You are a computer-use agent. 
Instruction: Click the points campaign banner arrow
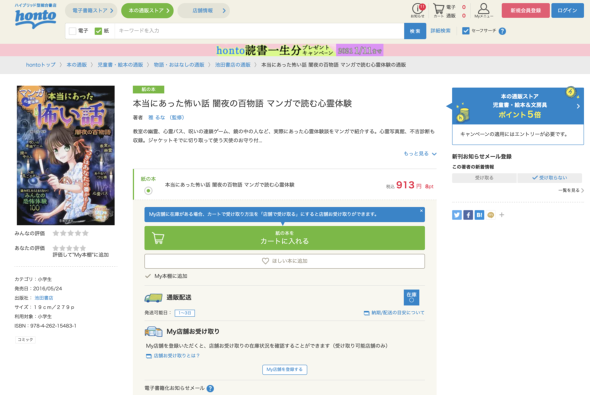point(578,106)
